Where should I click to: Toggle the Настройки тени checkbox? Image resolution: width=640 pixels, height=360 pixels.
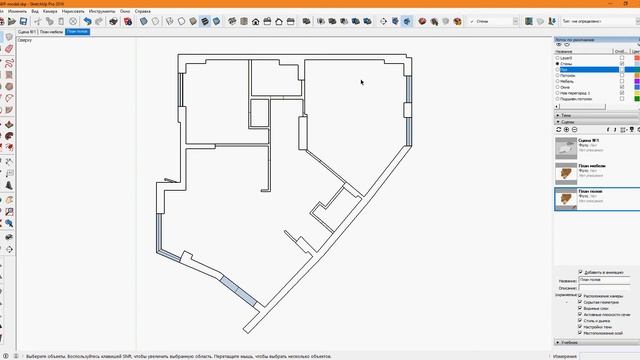(580, 327)
